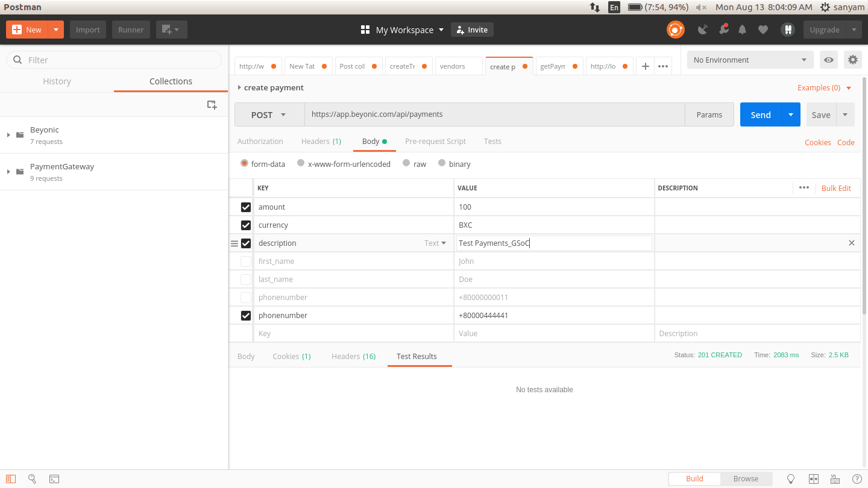This screenshot has width=868, height=488.
Task: Click the Invite button
Action: coord(473,30)
